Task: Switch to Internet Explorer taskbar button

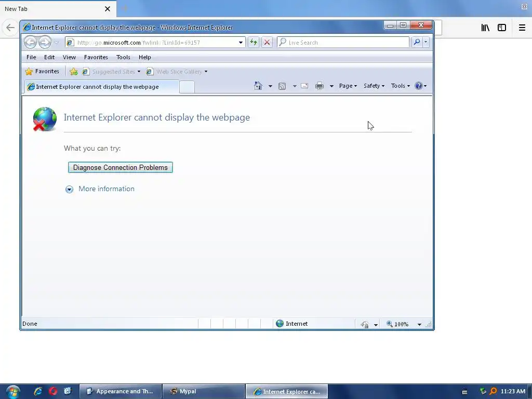Action: 287,391
